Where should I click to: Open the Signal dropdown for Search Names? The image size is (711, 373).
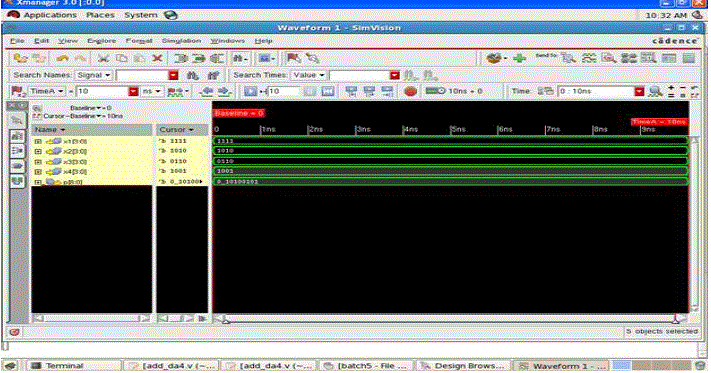pyautogui.click(x=94, y=75)
